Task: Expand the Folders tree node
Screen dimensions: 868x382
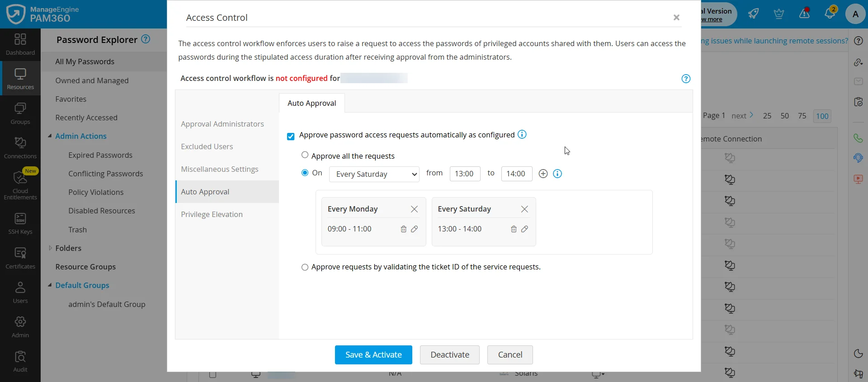Action: point(50,248)
